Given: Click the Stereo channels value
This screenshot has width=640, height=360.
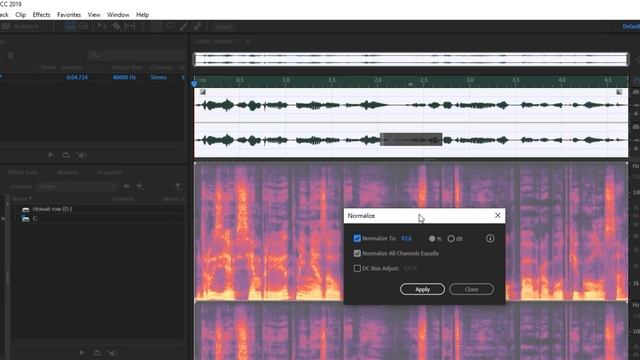Looking at the screenshot, I should point(158,77).
